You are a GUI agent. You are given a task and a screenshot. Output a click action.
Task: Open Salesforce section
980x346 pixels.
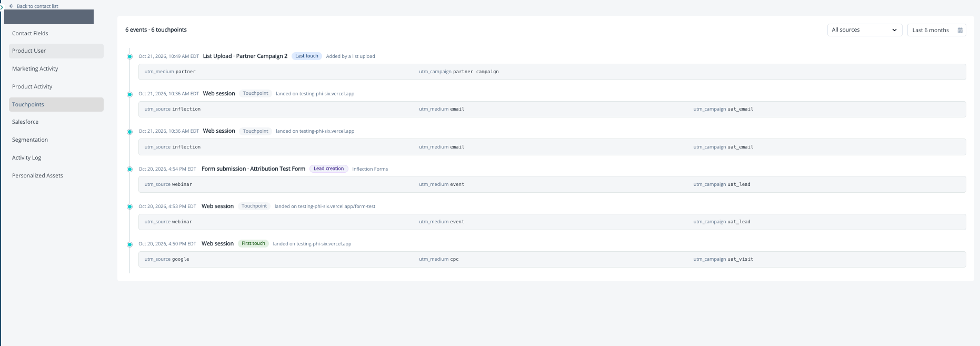(56, 122)
